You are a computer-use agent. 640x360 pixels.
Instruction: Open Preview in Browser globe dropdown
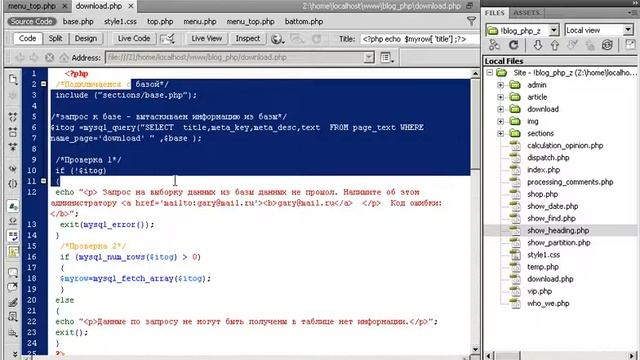tap(278, 39)
